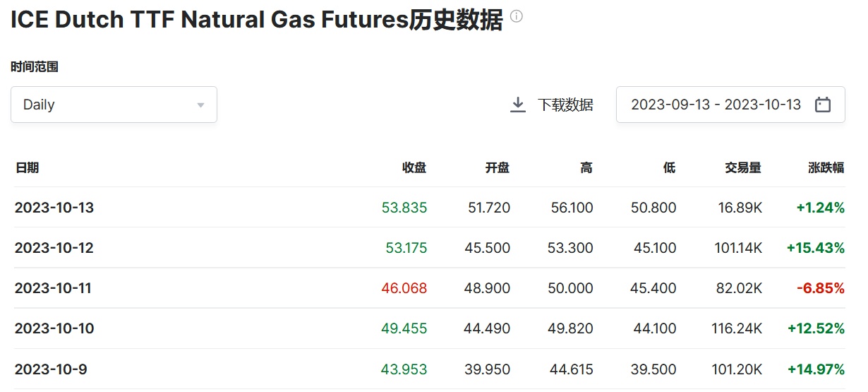Image resolution: width=868 pixels, height=392 pixels.
Task: Click the 高 column header
Action: (x=586, y=167)
